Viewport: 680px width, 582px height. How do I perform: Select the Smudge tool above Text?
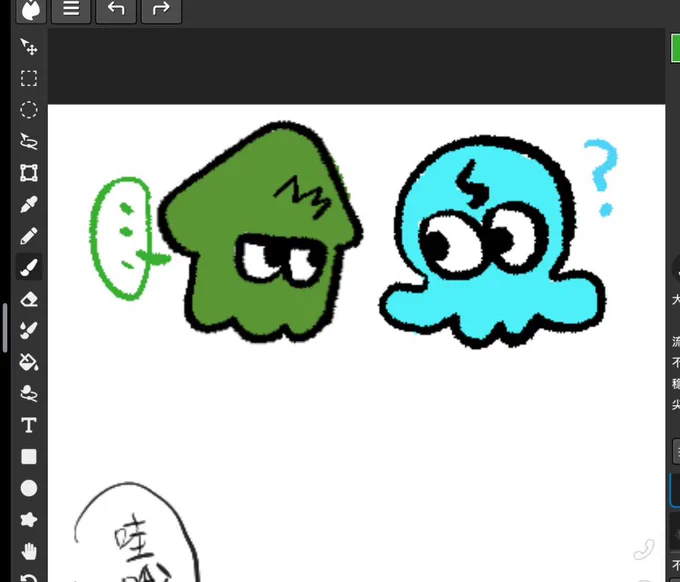pyautogui.click(x=29, y=394)
